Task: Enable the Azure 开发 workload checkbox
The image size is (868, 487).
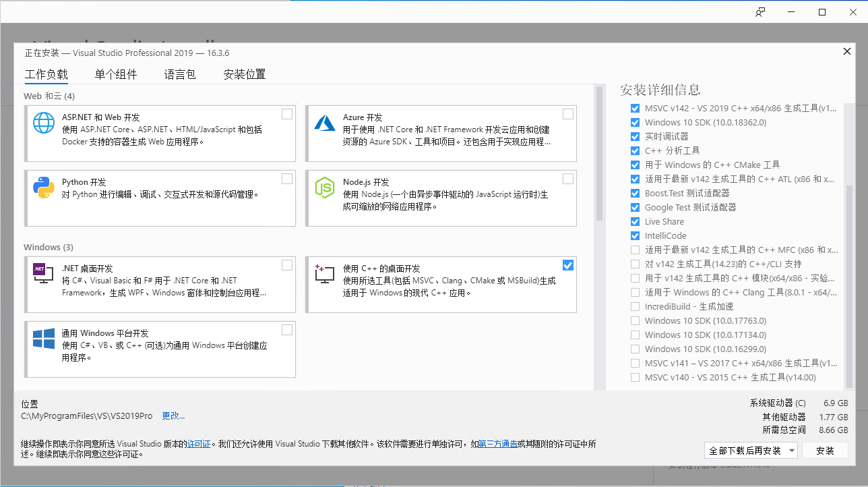Action: (568, 114)
